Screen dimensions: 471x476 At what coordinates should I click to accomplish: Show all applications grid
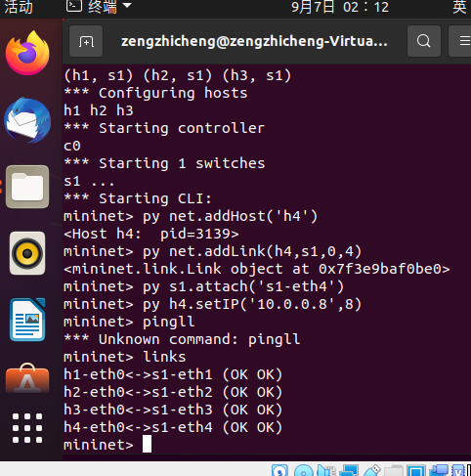27,428
